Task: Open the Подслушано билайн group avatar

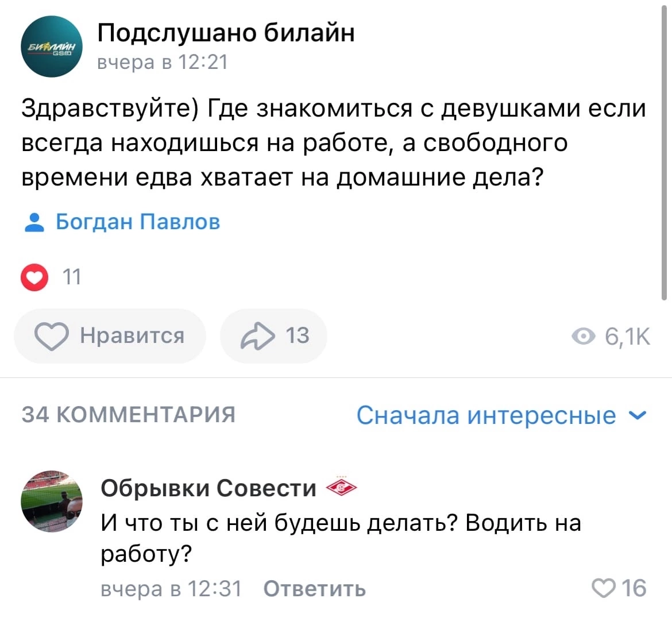Action: coord(52,47)
